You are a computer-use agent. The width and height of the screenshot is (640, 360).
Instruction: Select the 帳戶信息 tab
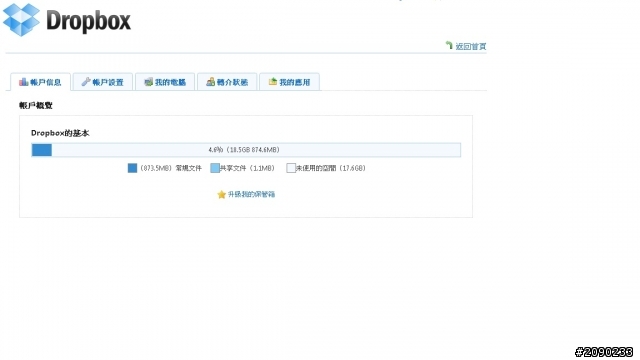pyautogui.click(x=40, y=82)
